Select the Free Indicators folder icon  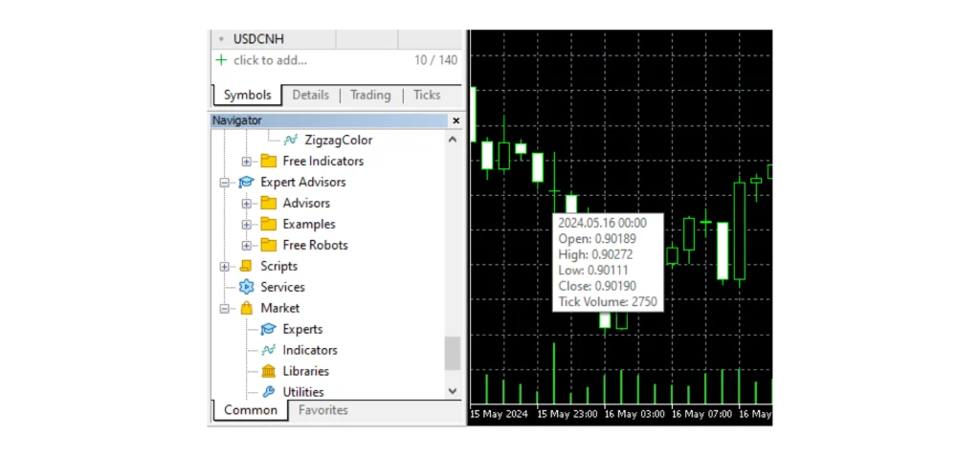(268, 162)
